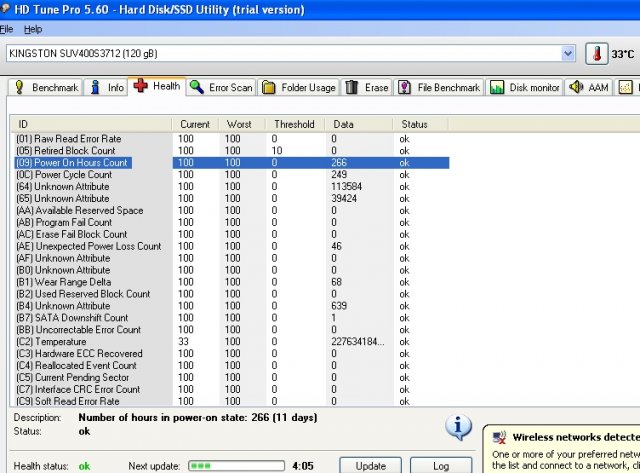Click the red cross Health icon
The height and width of the screenshot is (473, 640).
[141, 87]
